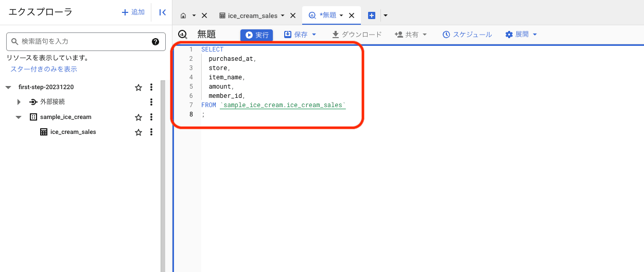Click the スター付きのみを表示 link
The height and width of the screenshot is (272, 644).
point(44,69)
